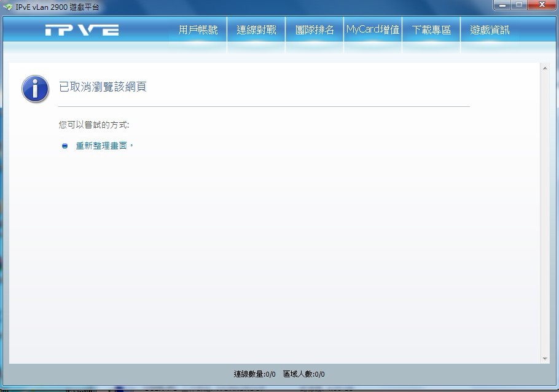559x392 pixels.
Task: Minimize the IPvE vLan window
Action: pyautogui.click(x=502, y=5)
